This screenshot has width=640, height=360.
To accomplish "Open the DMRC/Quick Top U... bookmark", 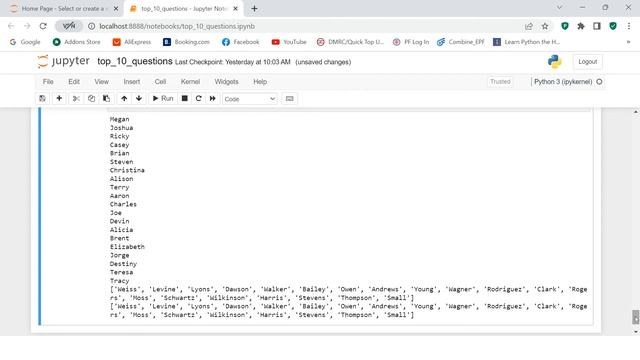I will (351, 42).
